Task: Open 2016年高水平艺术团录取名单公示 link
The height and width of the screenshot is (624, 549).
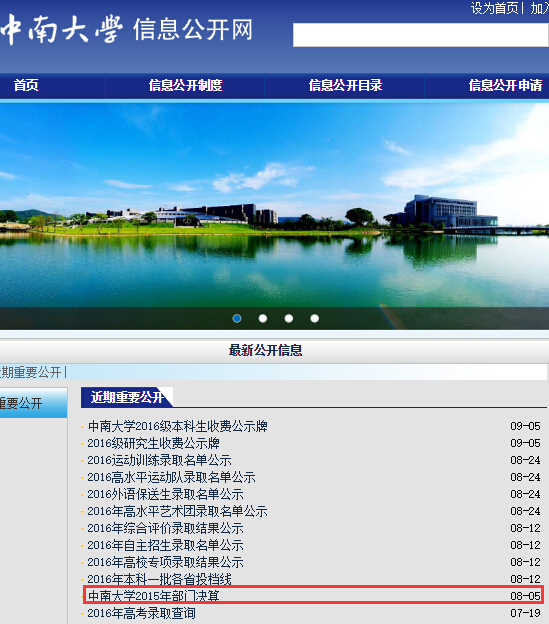Action: click(x=177, y=511)
